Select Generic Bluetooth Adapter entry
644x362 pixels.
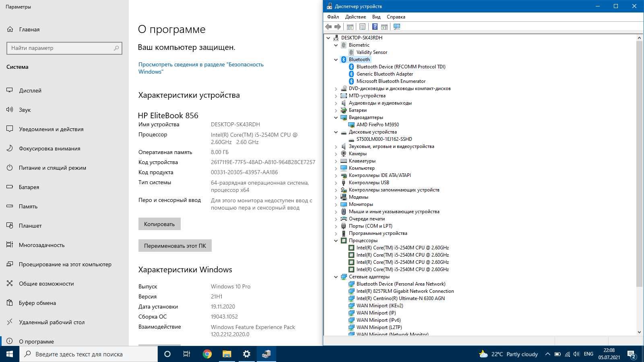[385, 74]
